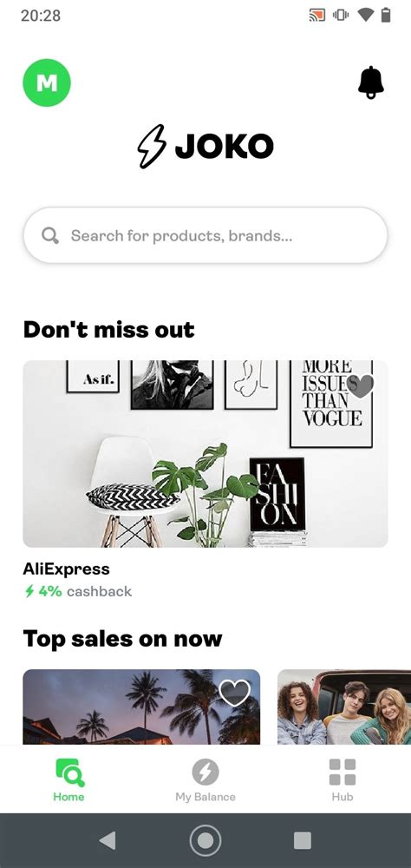The width and height of the screenshot is (411, 868).
Task: Tap the Android back triangle button
Action: [x=108, y=840]
